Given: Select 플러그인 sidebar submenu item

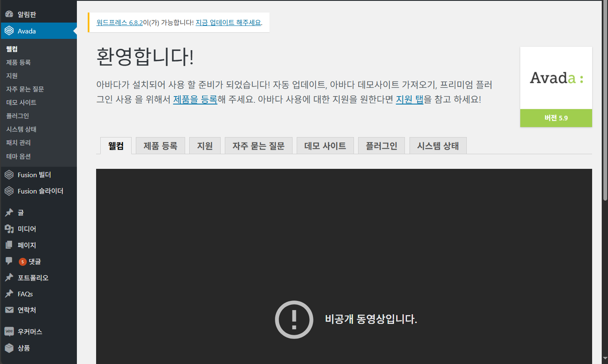Looking at the screenshot, I should [x=18, y=116].
